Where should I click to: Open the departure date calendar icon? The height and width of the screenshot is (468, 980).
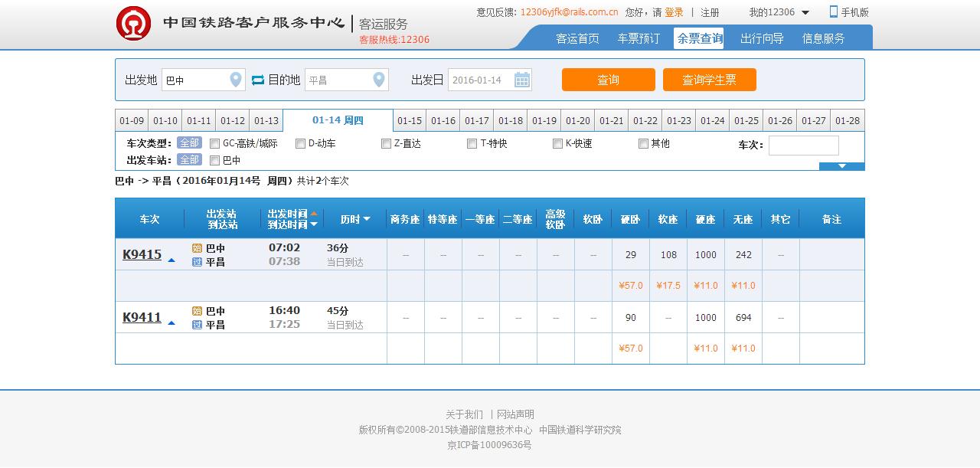pos(521,80)
